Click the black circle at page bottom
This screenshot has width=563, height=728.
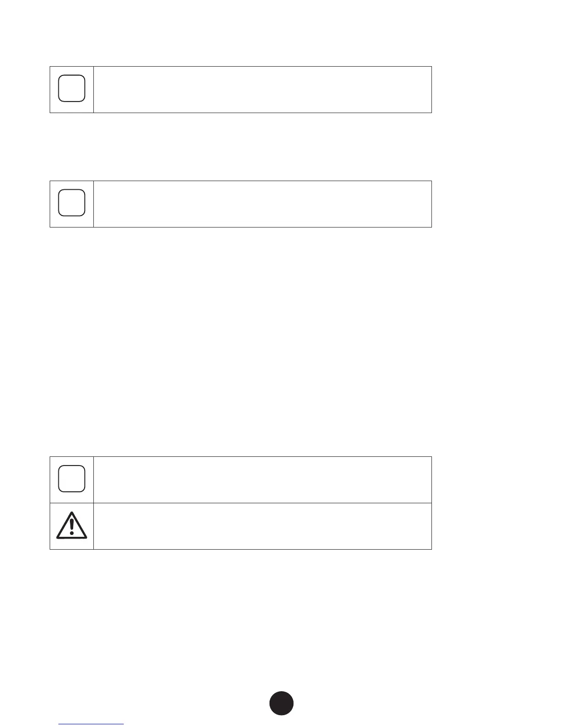281,703
